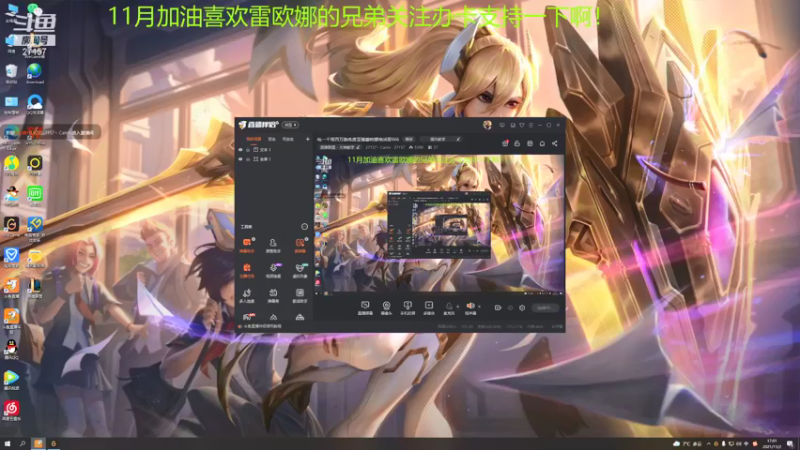This screenshot has height=450, width=800.
Task: Add a screen capture source in Douyu
Action: (x=365, y=307)
